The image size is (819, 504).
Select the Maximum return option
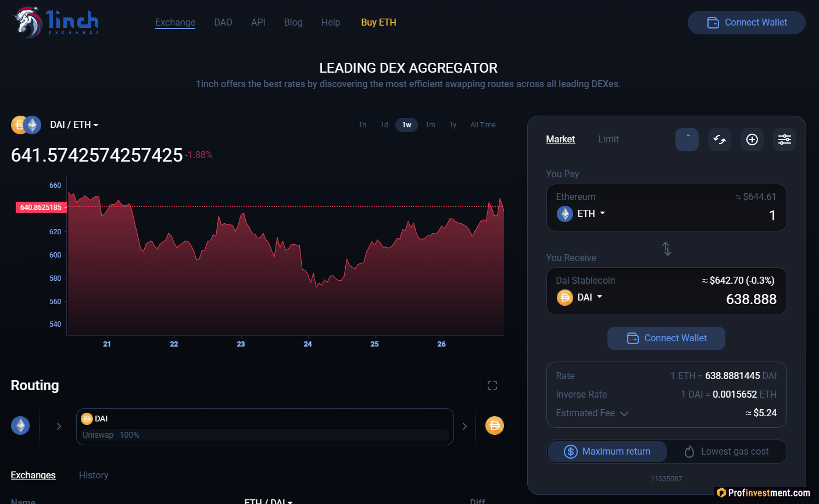(607, 452)
